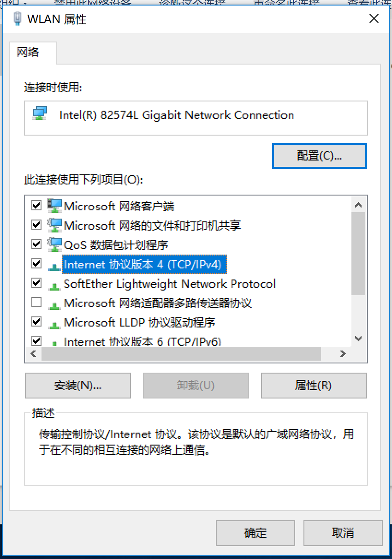Click the 网络适配器多路传送器协议 icon
This screenshot has height=559, width=392.
tap(55, 305)
